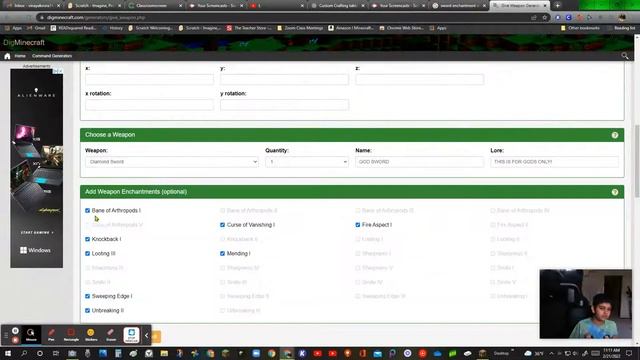Open the Command Generators menu item

point(52,56)
